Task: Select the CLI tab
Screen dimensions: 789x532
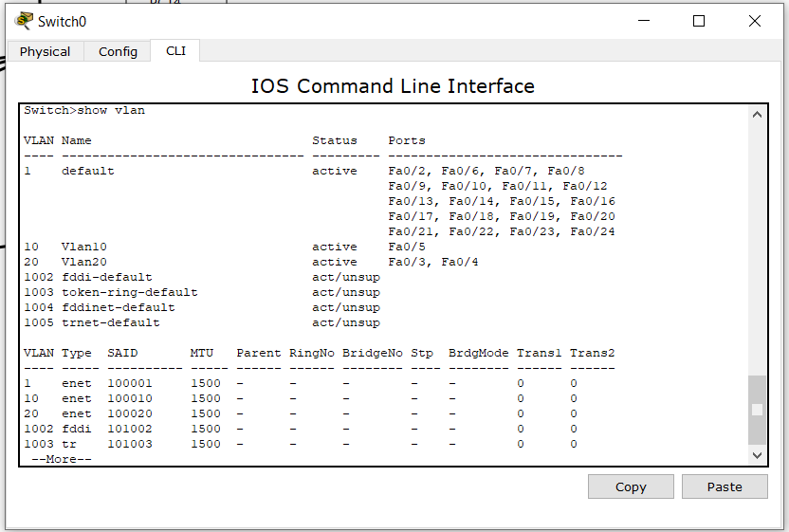Action: [x=175, y=51]
